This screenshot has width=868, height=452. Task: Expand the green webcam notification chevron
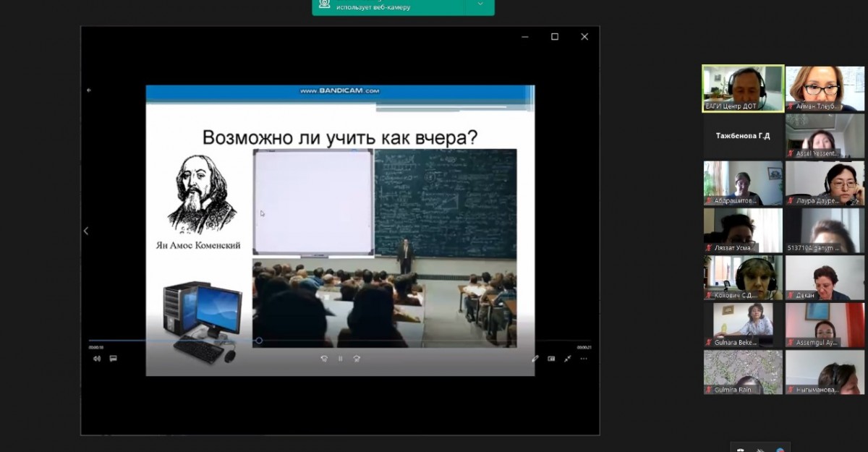480,4
